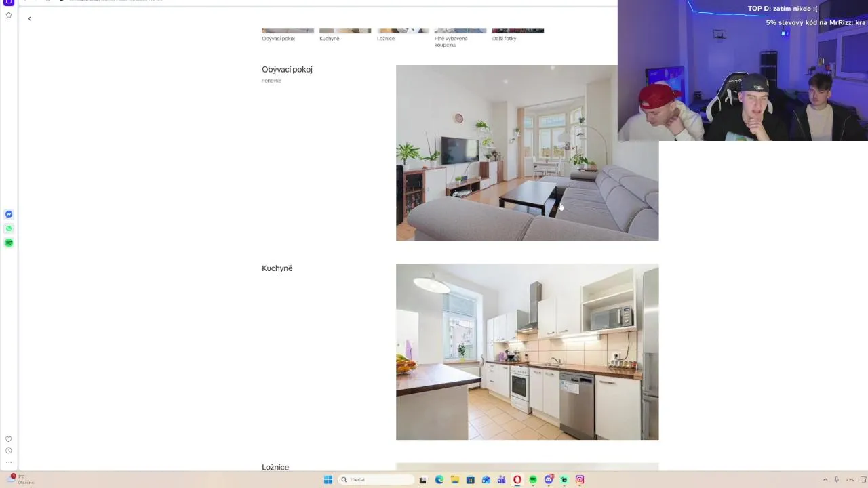
Task: Open the weather widget on taskbar
Action: pos(20,479)
